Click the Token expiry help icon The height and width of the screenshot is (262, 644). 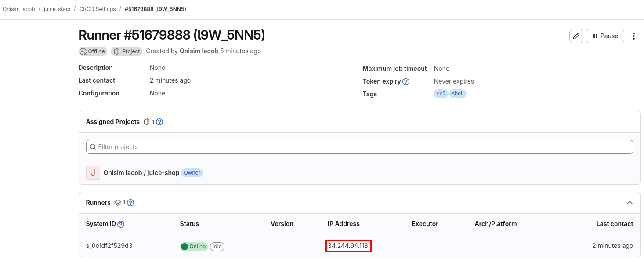tap(406, 82)
